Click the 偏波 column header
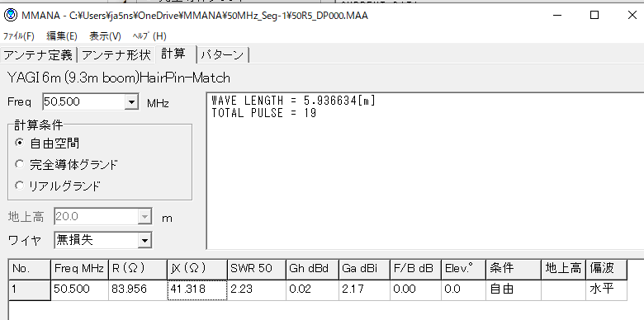This screenshot has width=644, height=320. [x=607, y=269]
